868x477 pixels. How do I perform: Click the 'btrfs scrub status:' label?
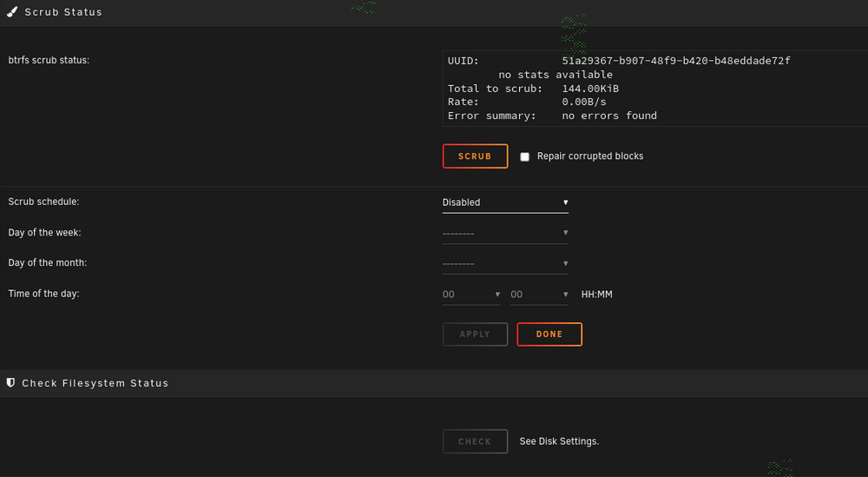(x=49, y=61)
